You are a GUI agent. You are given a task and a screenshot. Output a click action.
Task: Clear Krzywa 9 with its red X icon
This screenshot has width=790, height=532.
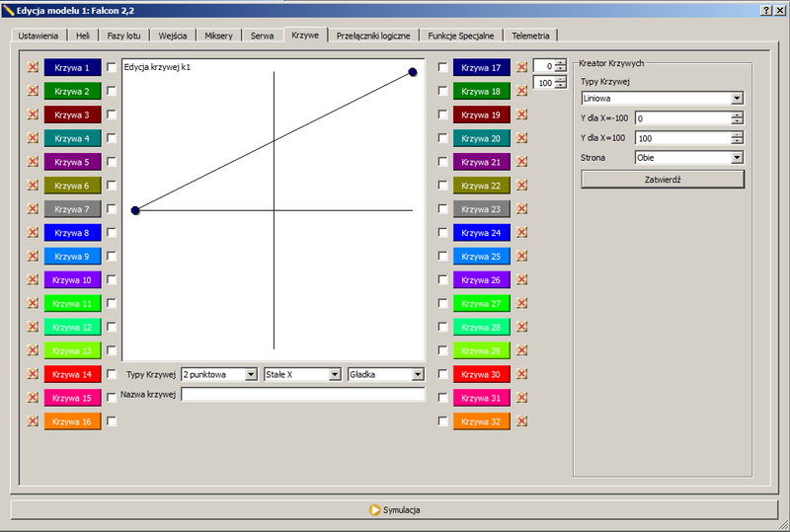(x=33, y=256)
